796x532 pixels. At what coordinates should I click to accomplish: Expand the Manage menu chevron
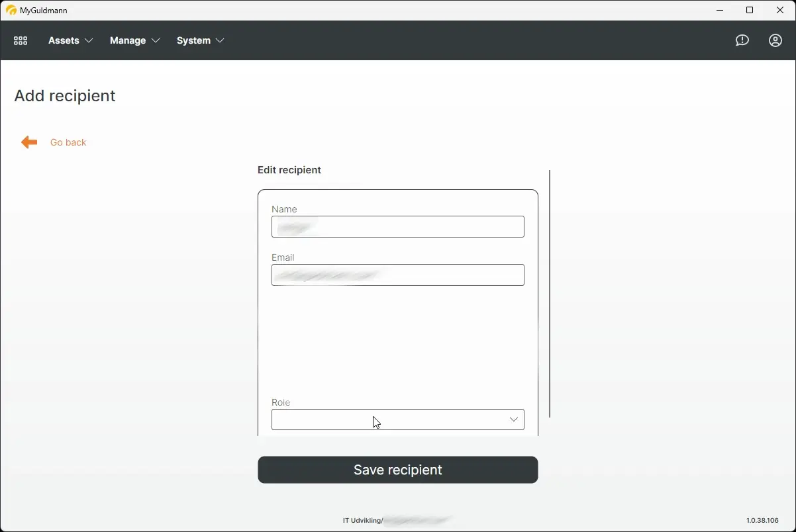click(157, 40)
